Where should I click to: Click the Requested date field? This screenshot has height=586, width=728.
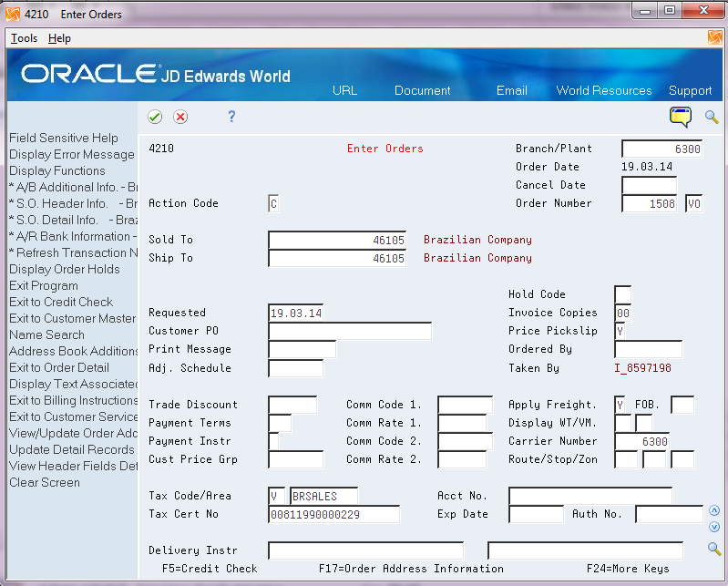click(296, 313)
